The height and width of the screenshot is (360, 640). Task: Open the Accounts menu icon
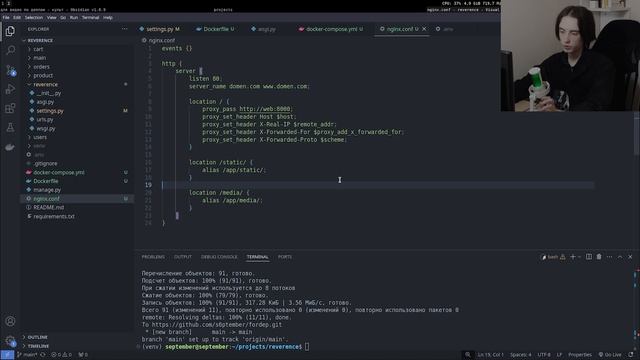pos(10,321)
